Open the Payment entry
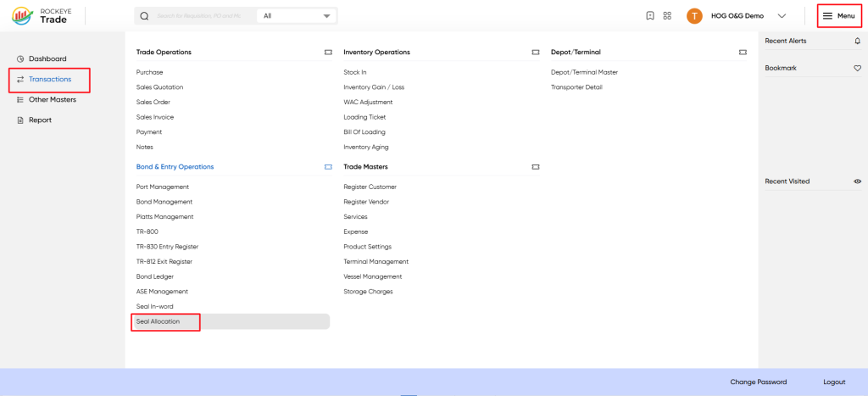The image size is (868, 396). 149,132
